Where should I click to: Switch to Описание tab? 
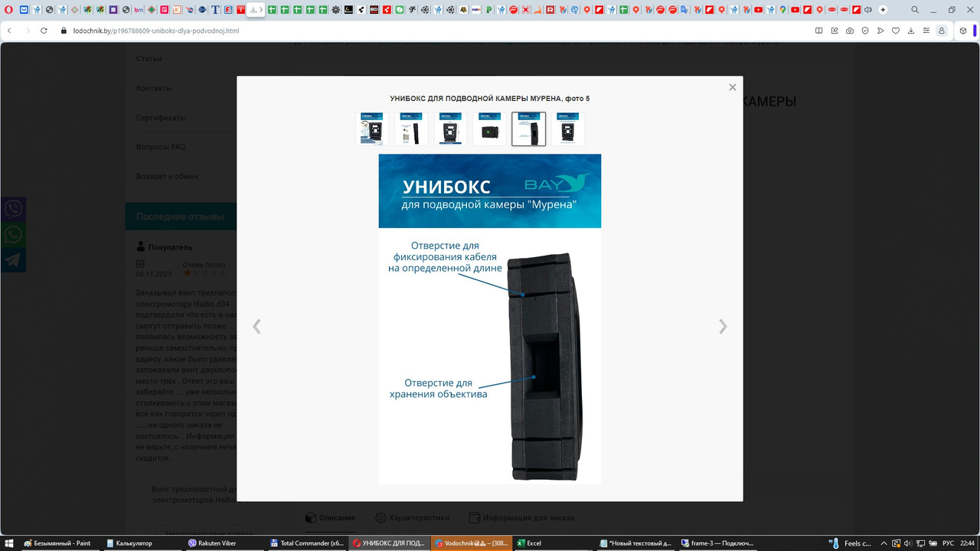[330, 517]
